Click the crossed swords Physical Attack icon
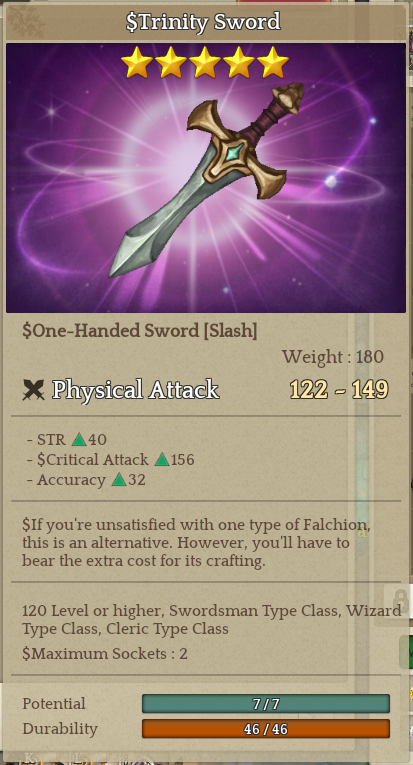Viewport: 413px width, 765px height. tap(34, 390)
